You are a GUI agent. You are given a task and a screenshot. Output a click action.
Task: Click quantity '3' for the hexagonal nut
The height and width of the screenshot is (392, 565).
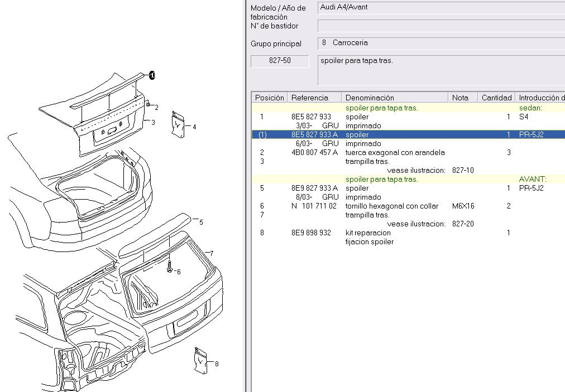pos(509,152)
